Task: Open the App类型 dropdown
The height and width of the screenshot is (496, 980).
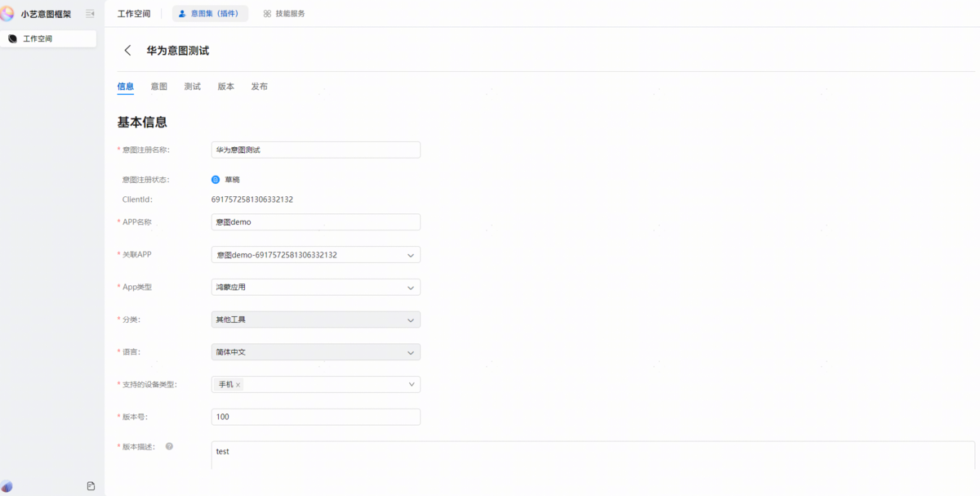Action: 410,288
